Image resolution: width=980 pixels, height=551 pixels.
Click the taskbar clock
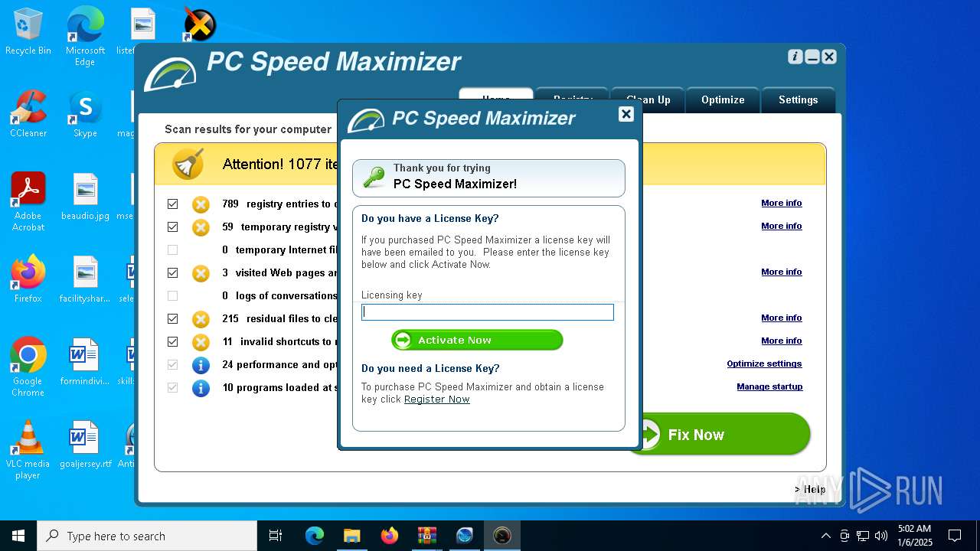915,536
